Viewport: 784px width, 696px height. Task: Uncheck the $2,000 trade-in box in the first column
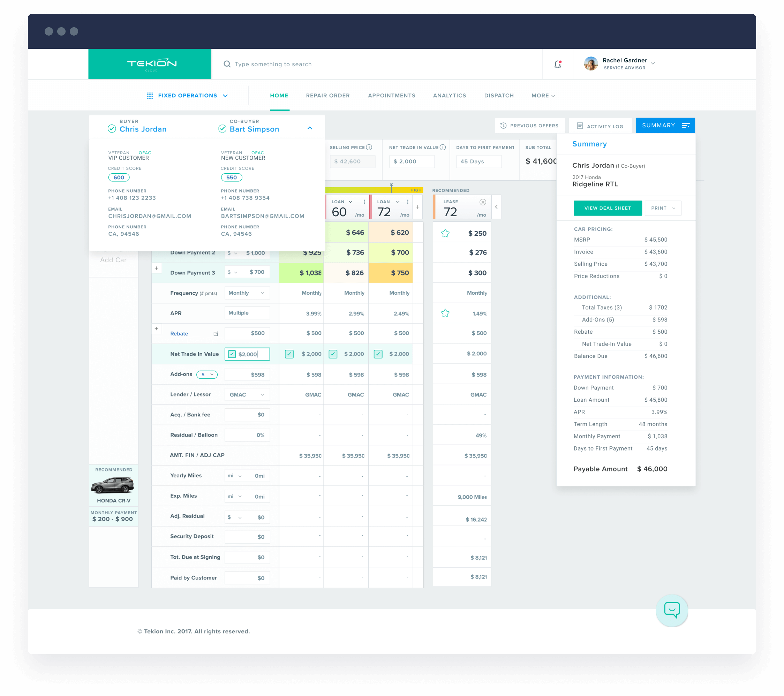289,354
